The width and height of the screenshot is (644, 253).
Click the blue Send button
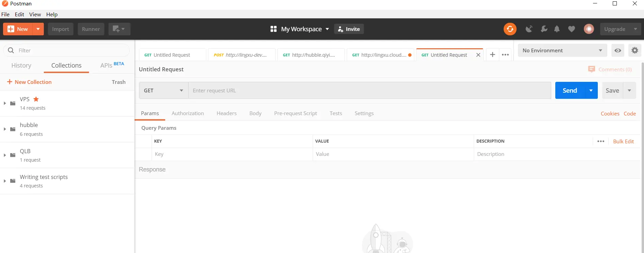(x=570, y=91)
